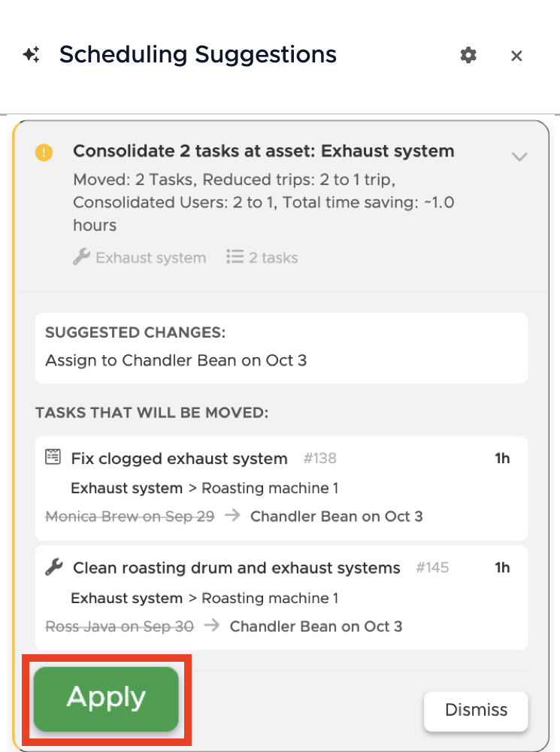Click Chandler Bean's Oct 3 assignment text
Screen dimensions: 560x752
tap(337, 516)
